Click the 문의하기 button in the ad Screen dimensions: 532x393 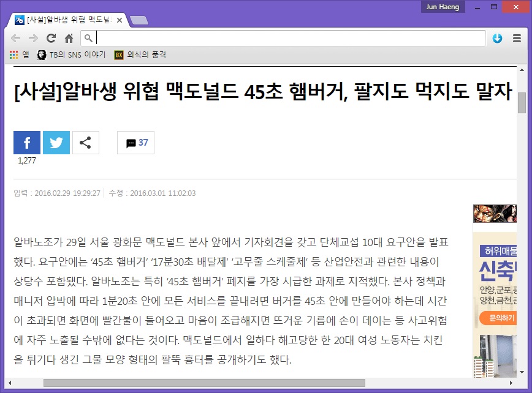pos(498,318)
